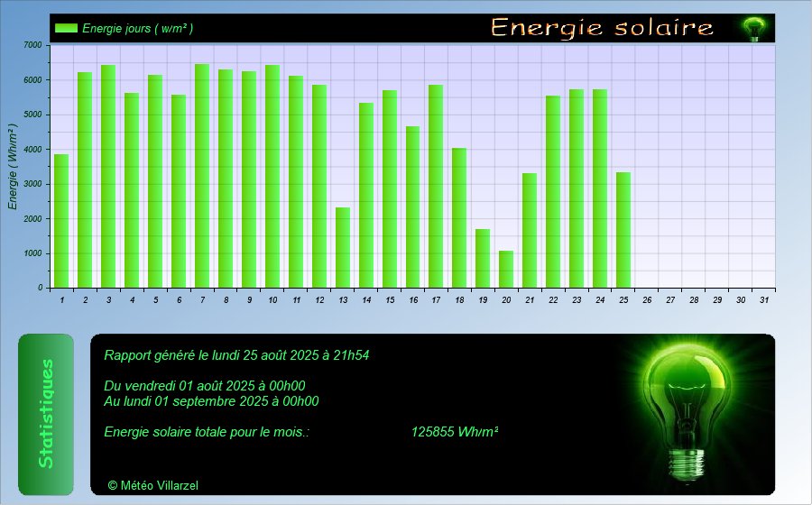Click the day 31 x-axis label

click(764, 299)
